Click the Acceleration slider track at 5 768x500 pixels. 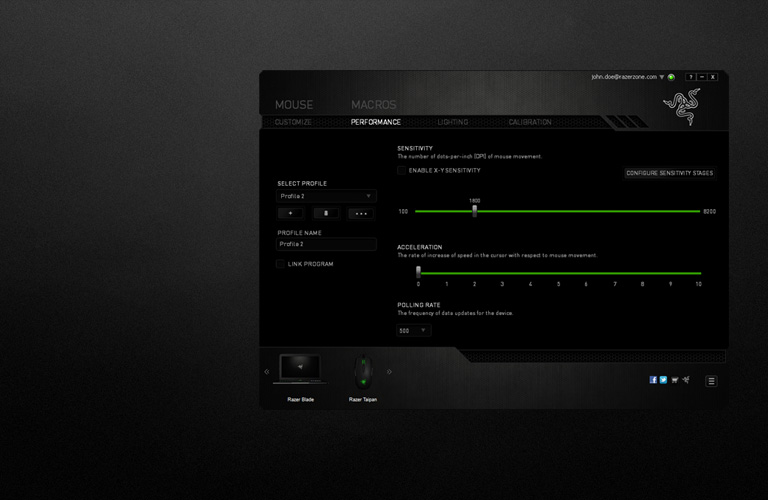click(x=558, y=272)
